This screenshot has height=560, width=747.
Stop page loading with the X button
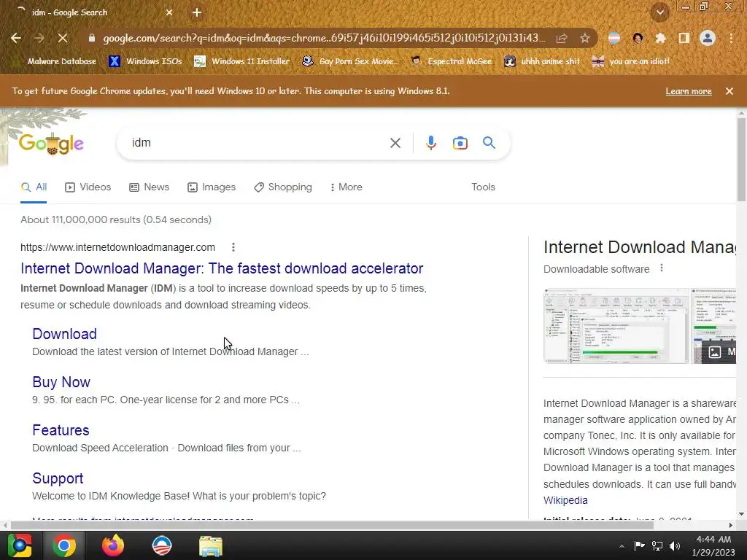pyautogui.click(x=63, y=38)
